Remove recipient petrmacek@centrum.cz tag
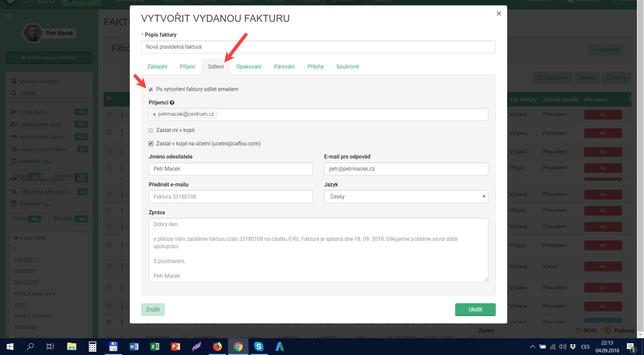 pyautogui.click(x=154, y=115)
